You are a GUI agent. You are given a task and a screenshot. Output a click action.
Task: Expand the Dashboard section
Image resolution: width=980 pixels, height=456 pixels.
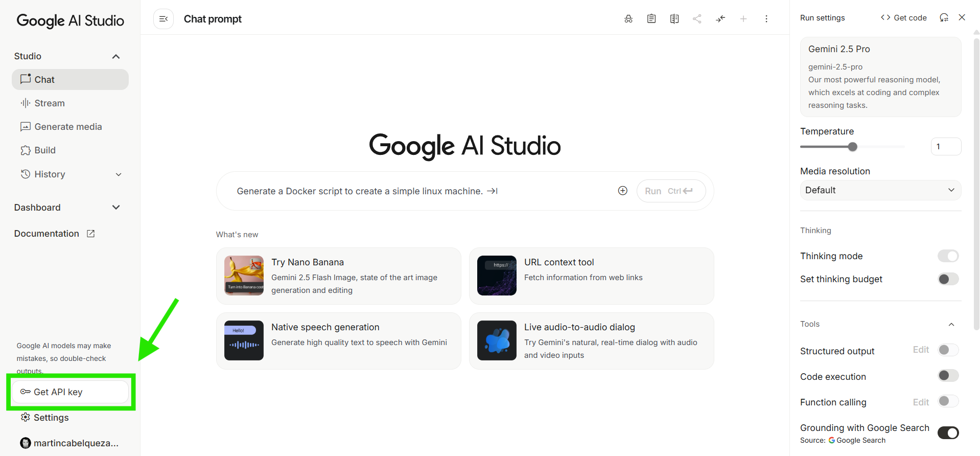(x=116, y=208)
